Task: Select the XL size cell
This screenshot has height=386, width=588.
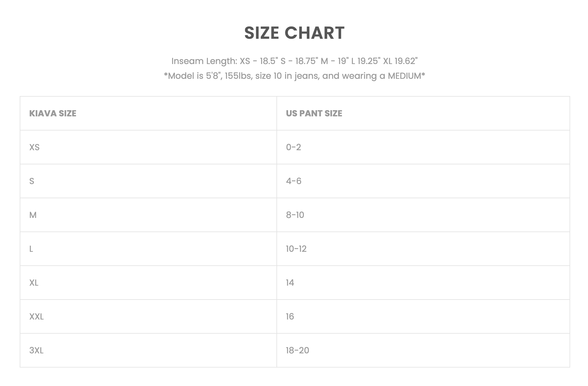Action: (x=34, y=283)
